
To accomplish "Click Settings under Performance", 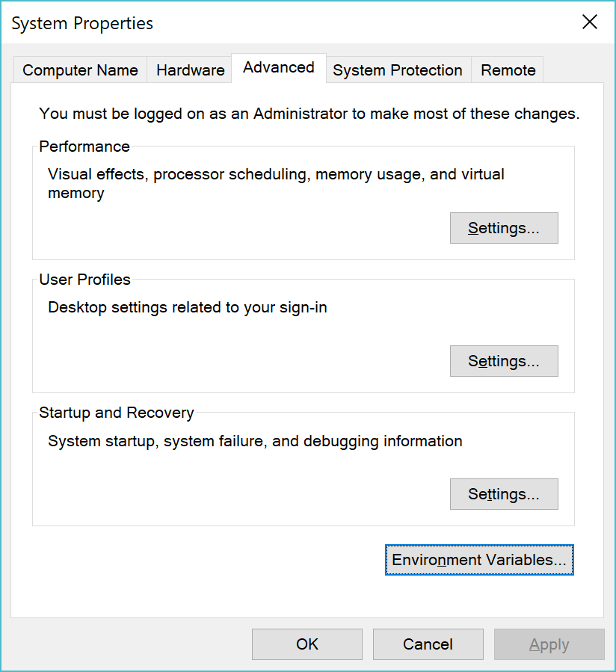I will click(503, 227).
